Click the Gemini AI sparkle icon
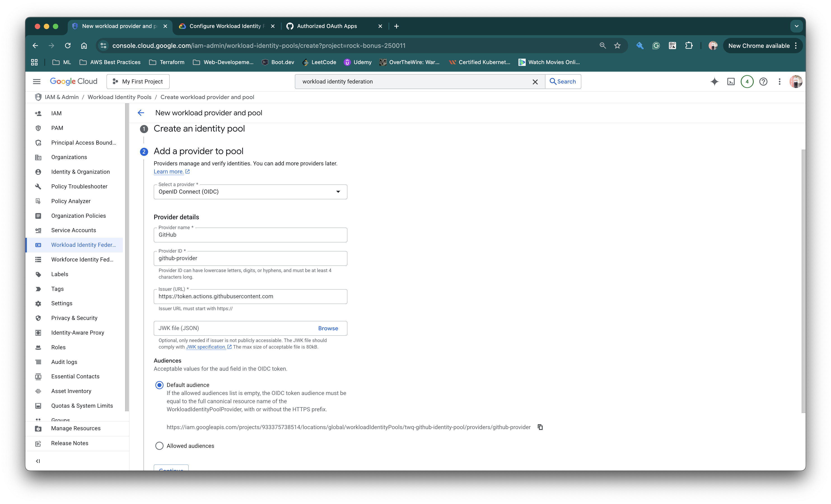831x504 pixels. pos(714,81)
